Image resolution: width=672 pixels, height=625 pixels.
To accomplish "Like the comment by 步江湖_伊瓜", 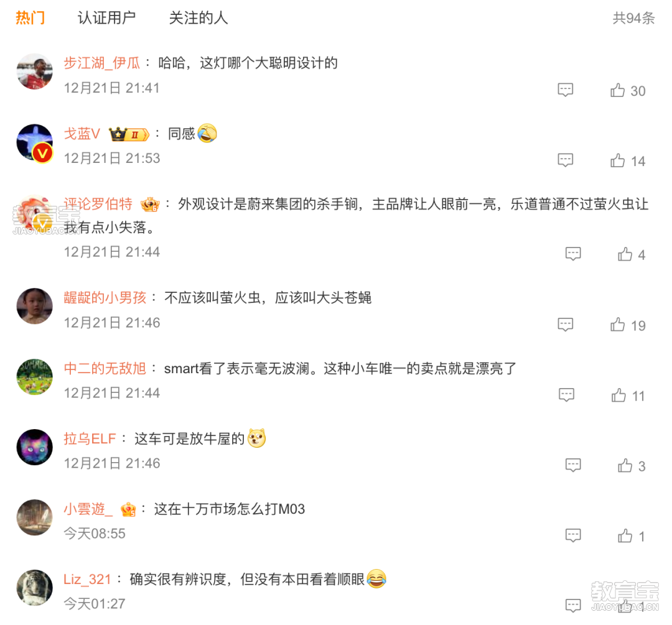I will coord(618,90).
